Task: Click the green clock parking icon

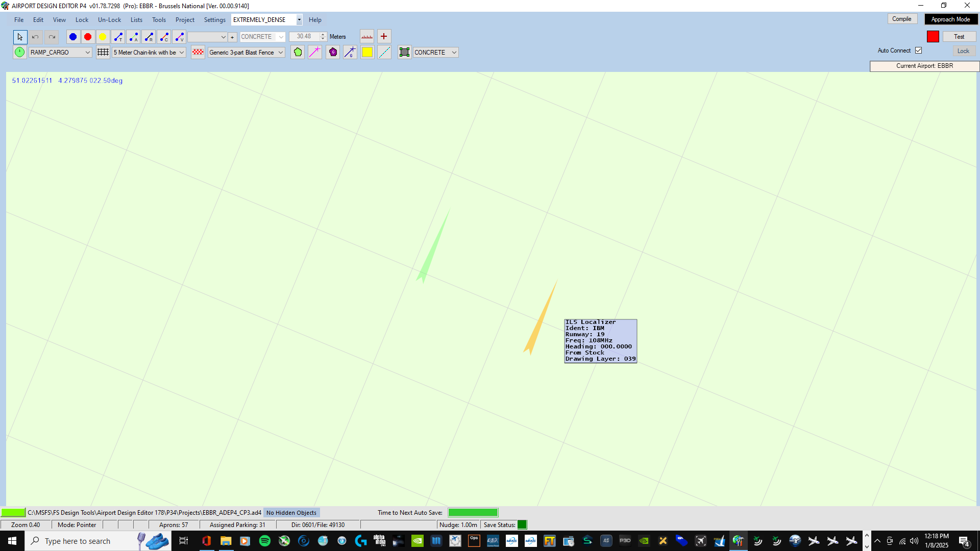Action: [x=19, y=52]
